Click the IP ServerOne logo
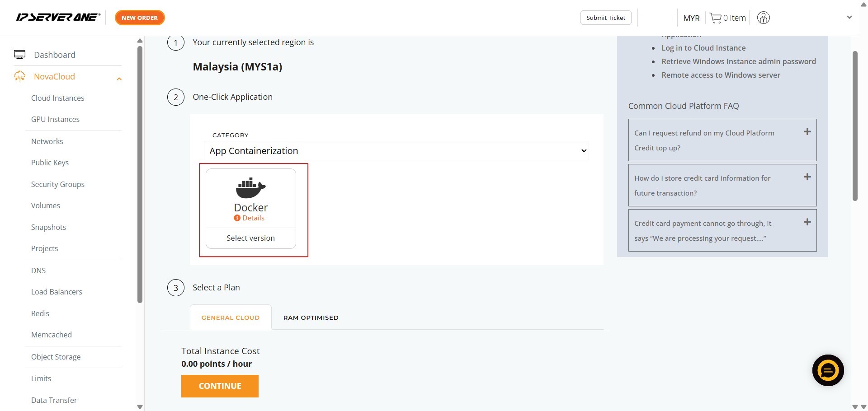Screen dimensions: 868x411 click(x=58, y=18)
